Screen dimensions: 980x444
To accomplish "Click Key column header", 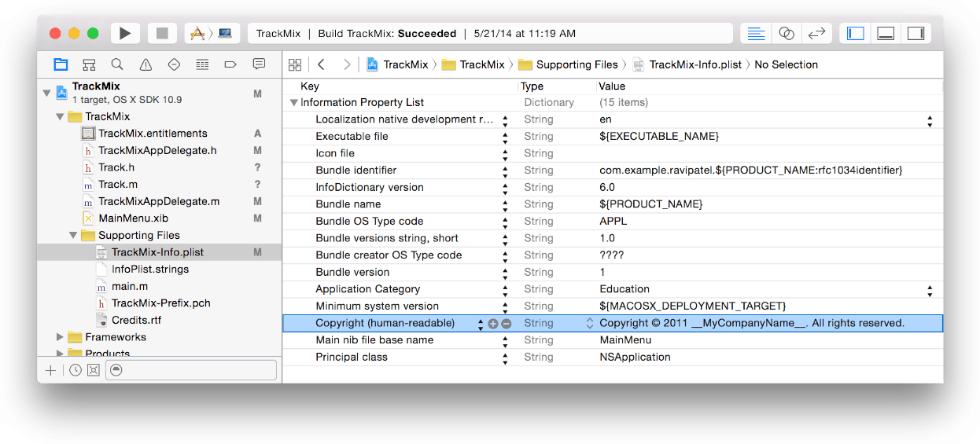I will pos(310,86).
